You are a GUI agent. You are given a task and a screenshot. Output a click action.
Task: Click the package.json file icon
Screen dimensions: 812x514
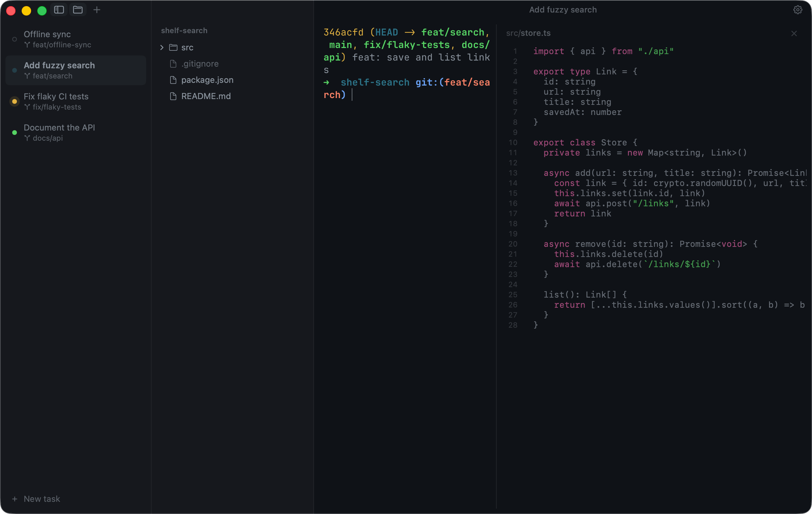173,80
